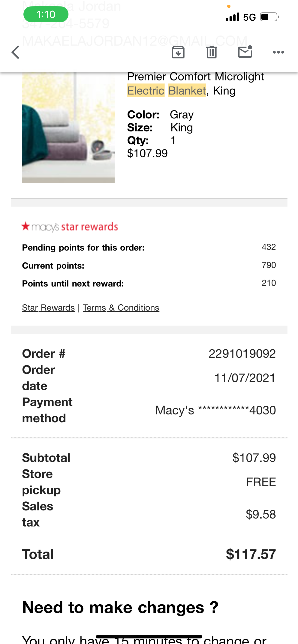Tap the order date 11/07/2021
This screenshot has width=298, height=644.
[245, 378]
